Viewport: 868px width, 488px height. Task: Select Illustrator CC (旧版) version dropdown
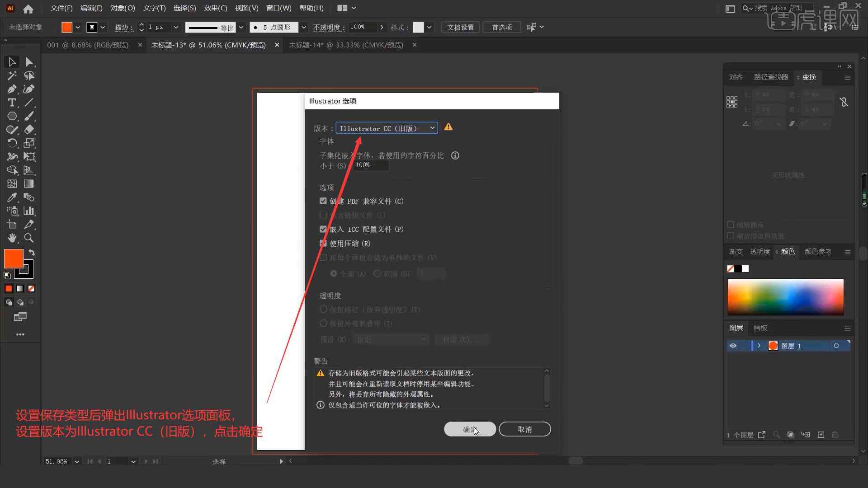387,127
